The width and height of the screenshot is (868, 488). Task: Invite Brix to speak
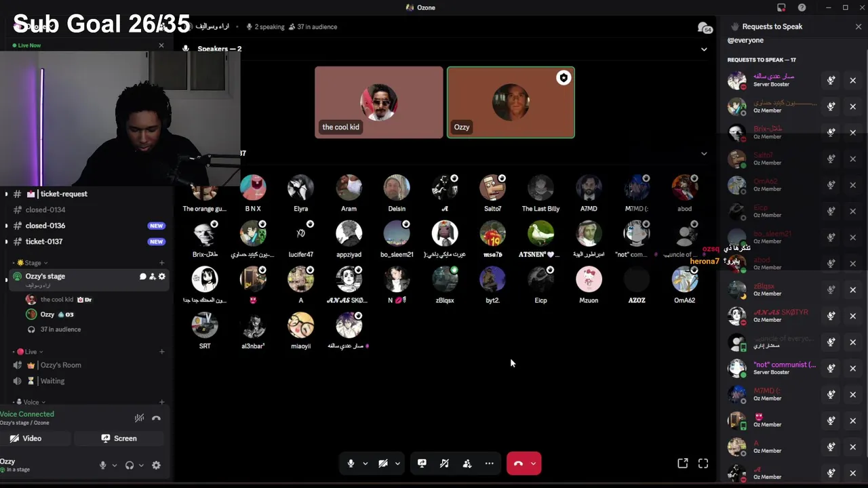(x=831, y=132)
